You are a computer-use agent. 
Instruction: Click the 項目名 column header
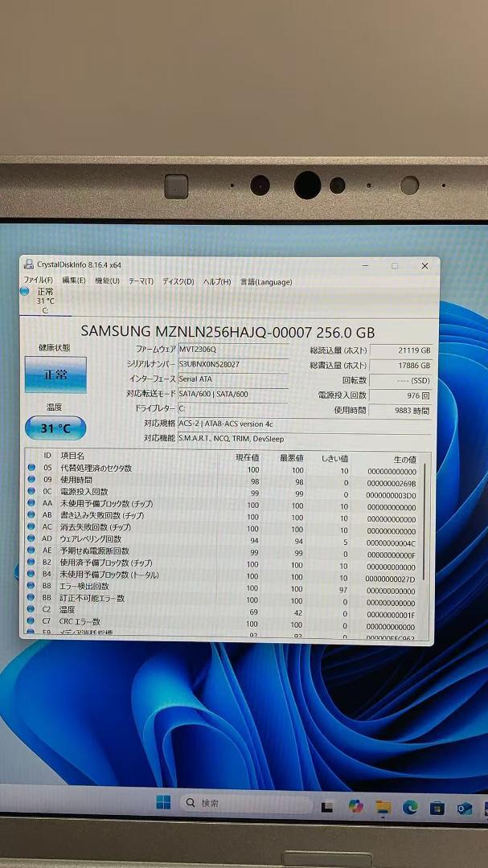(72, 456)
